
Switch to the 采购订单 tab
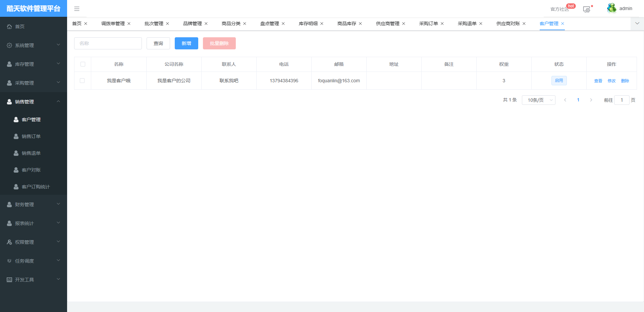(x=429, y=24)
